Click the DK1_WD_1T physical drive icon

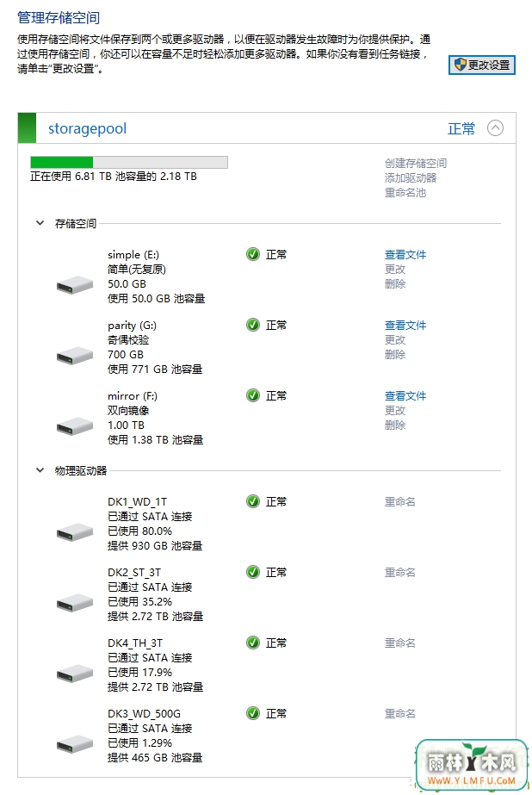(x=75, y=532)
